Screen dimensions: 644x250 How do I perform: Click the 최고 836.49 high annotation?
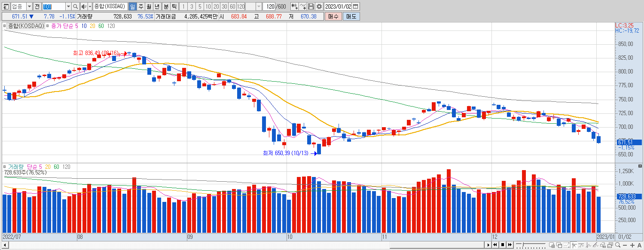pos(95,53)
